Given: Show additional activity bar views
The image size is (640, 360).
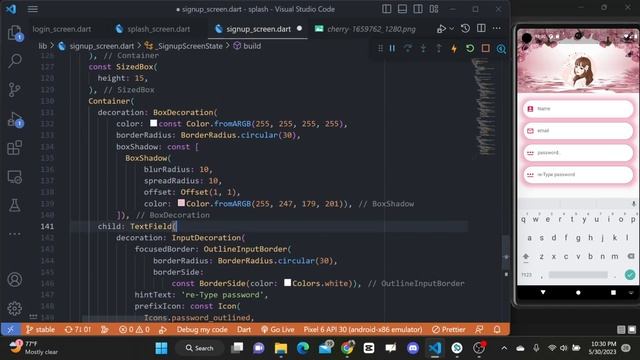Looking at the screenshot, I should [x=15, y=234].
